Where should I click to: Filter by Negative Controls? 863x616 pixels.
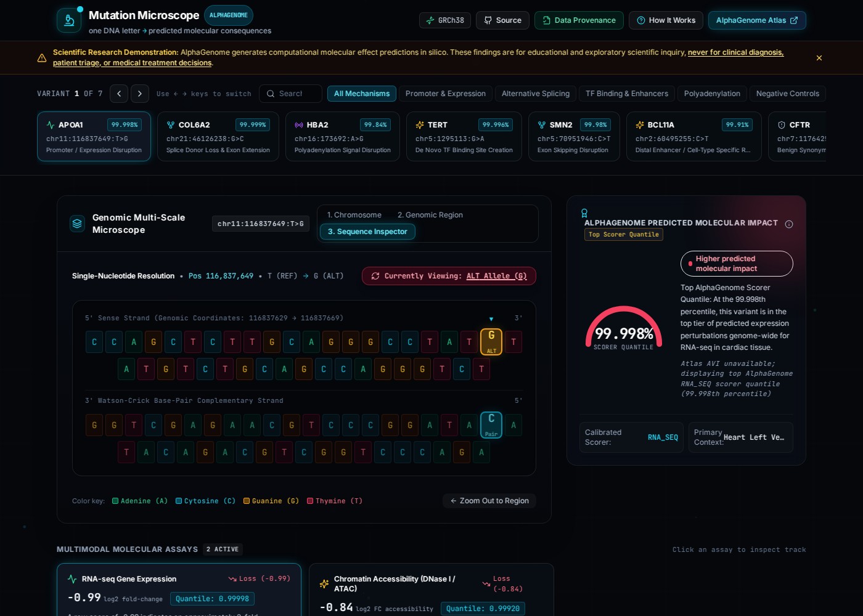(x=788, y=94)
